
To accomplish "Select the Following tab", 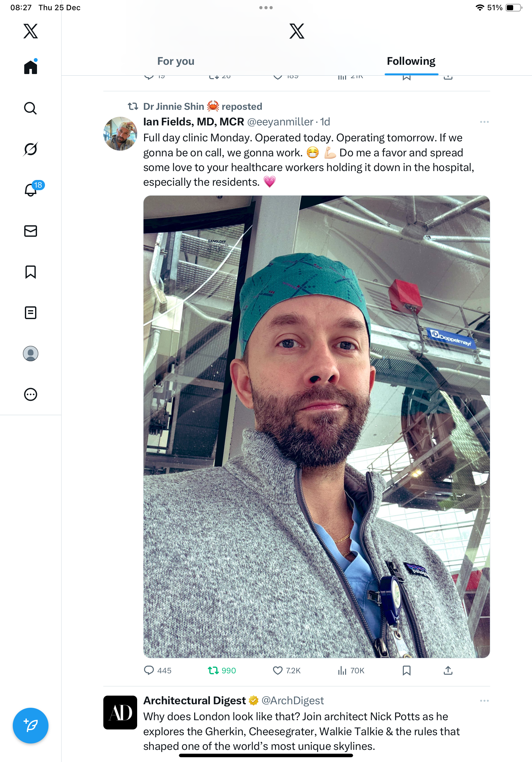I will tap(411, 61).
